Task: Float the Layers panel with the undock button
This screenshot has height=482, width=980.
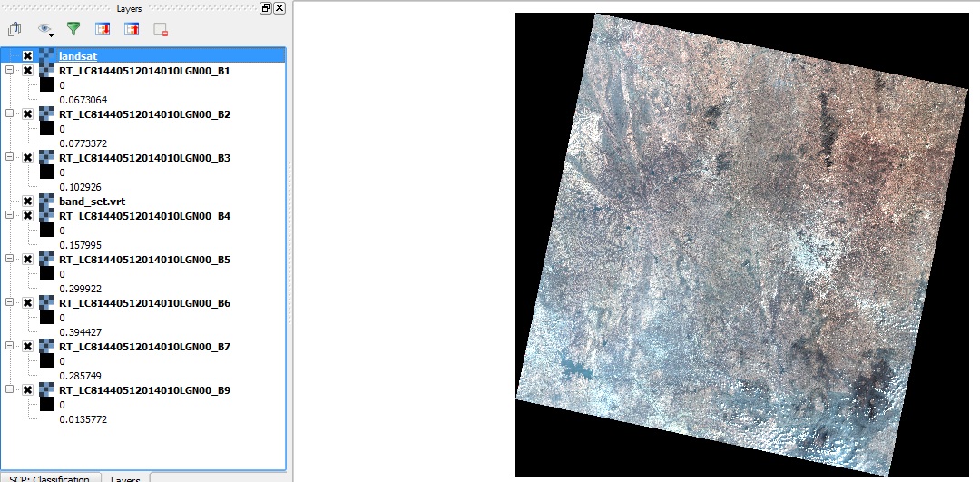Action: (x=266, y=8)
